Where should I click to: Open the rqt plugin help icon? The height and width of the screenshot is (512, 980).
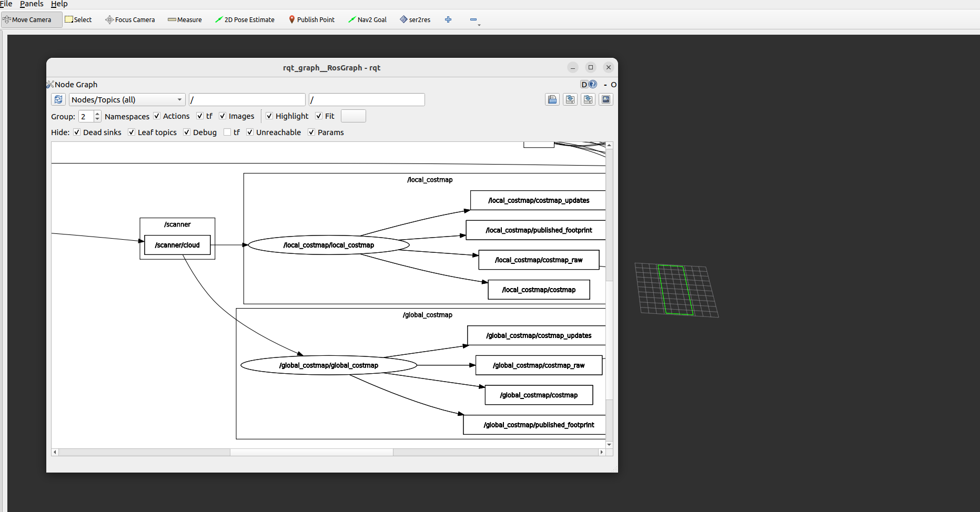593,84
